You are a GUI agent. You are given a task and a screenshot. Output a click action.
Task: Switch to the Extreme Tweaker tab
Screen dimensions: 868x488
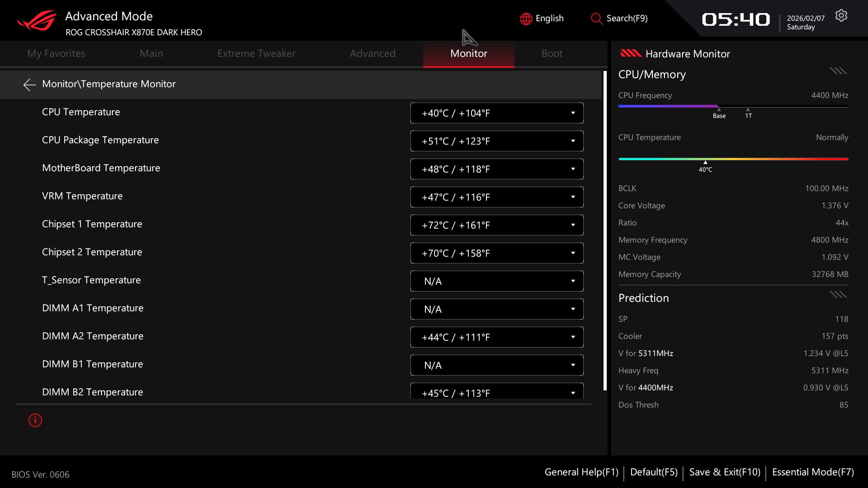point(256,53)
